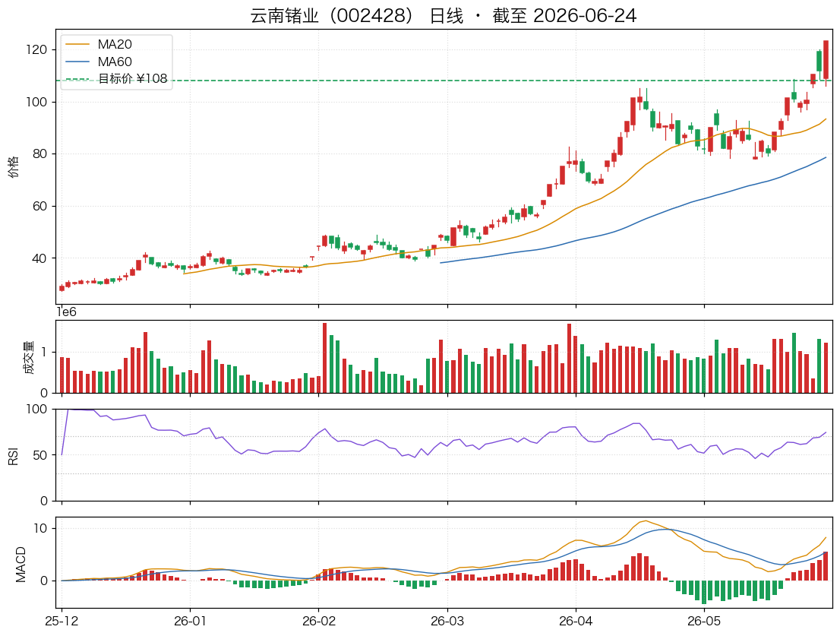Image resolution: width=840 pixels, height=636 pixels.
Task: Click the green dashed target price legend sample
Action: [77, 79]
